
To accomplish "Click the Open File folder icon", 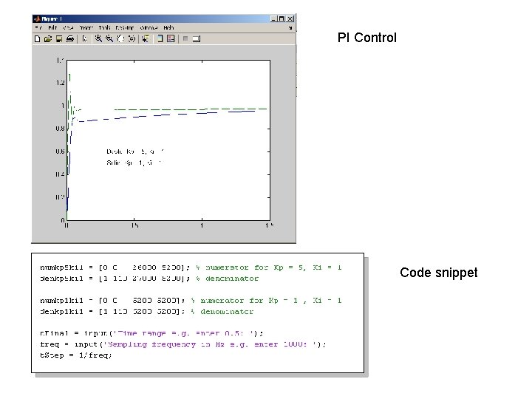I will click(x=48, y=38).
